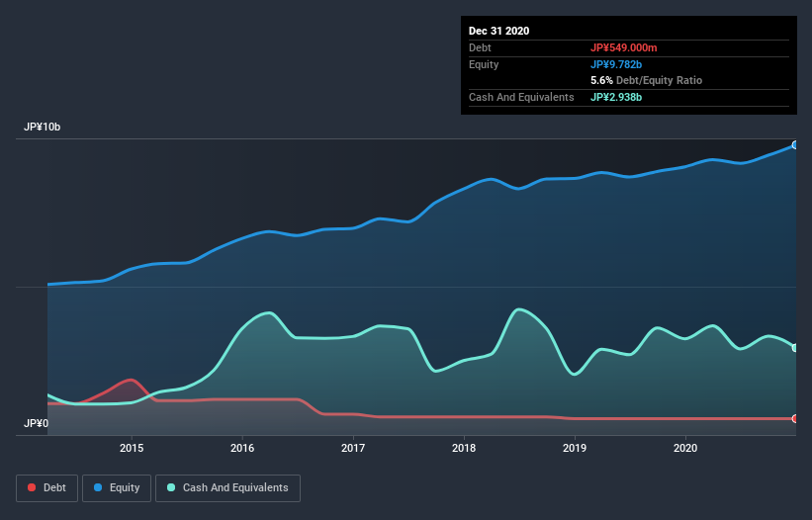Viewport: 812px width, 520px height.
Task: Click the JP¥9.782b equity value in tooltip
Action: point(616,64)
